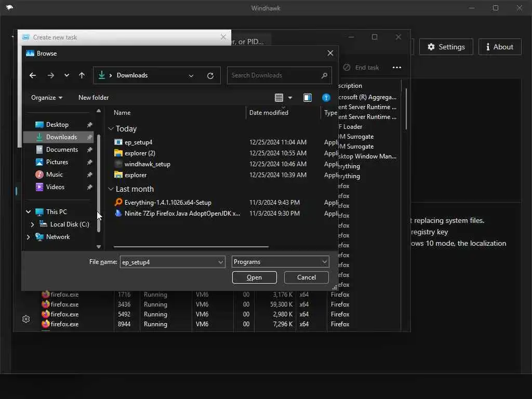Select the ep_setup4 file
This screenshot has height=399, width=532.
click(x=138, y=142)
